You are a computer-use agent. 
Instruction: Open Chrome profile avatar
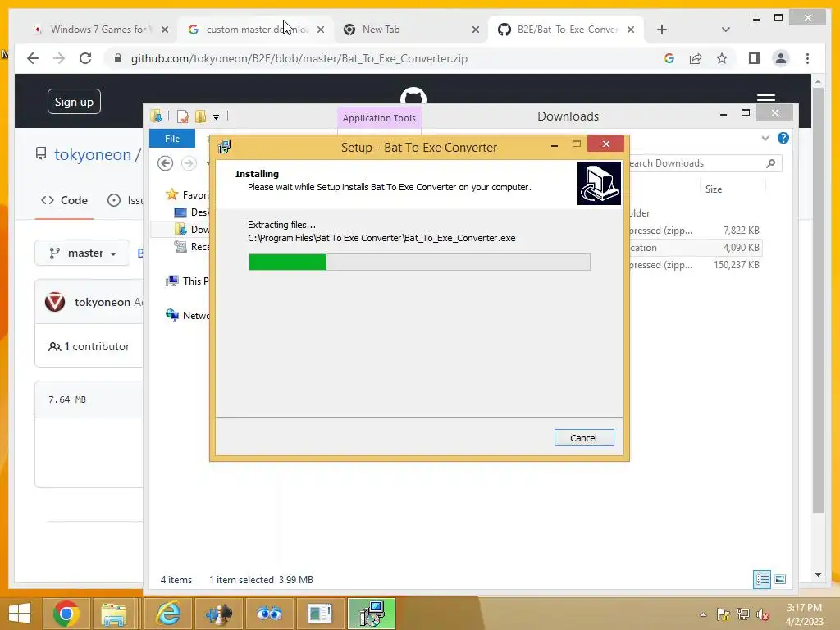point(781,58)
